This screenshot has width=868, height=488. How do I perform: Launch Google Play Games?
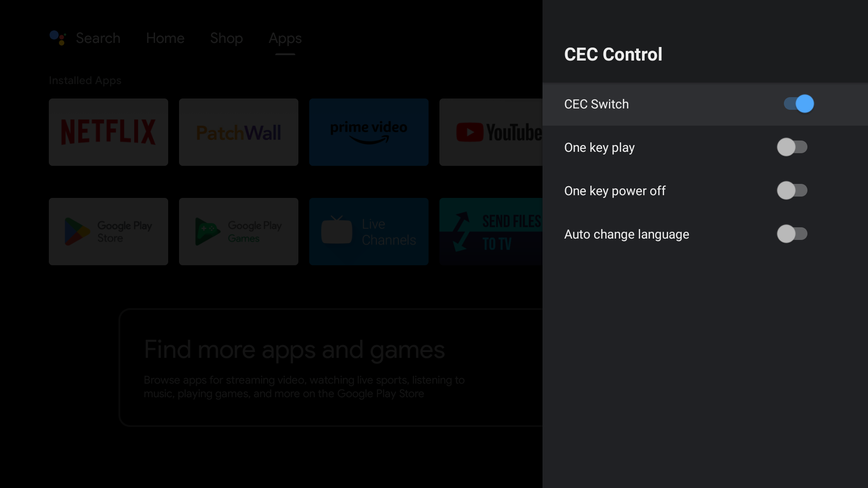tap(238, 231)
